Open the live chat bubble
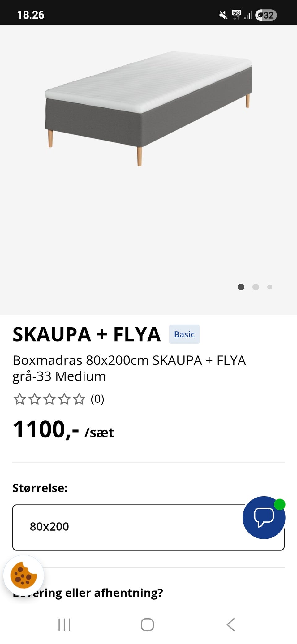The height and width of the screenshot is (644, 297). pos(264,517)
